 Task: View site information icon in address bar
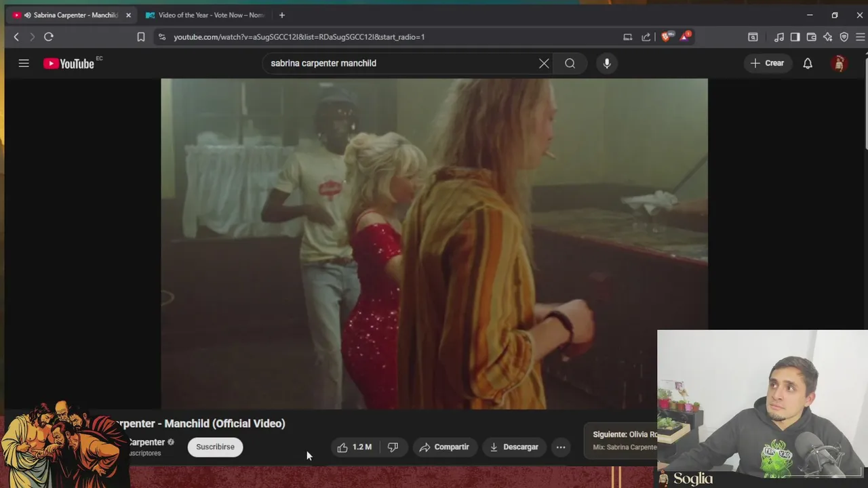[161, 37]
